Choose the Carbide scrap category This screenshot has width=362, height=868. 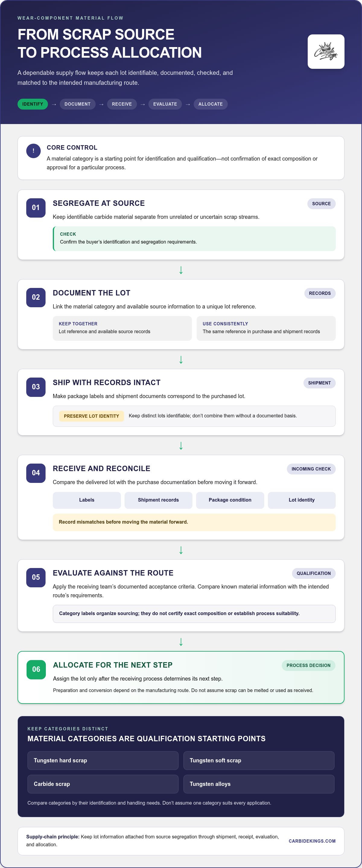click(x=103, y=784)
